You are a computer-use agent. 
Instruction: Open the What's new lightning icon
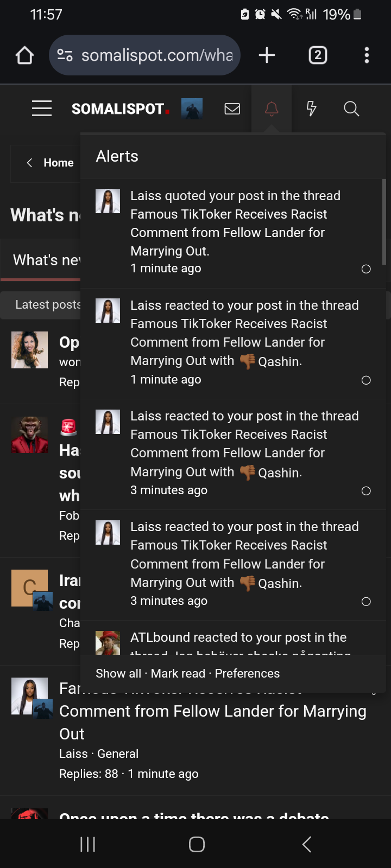pos(311,109)
